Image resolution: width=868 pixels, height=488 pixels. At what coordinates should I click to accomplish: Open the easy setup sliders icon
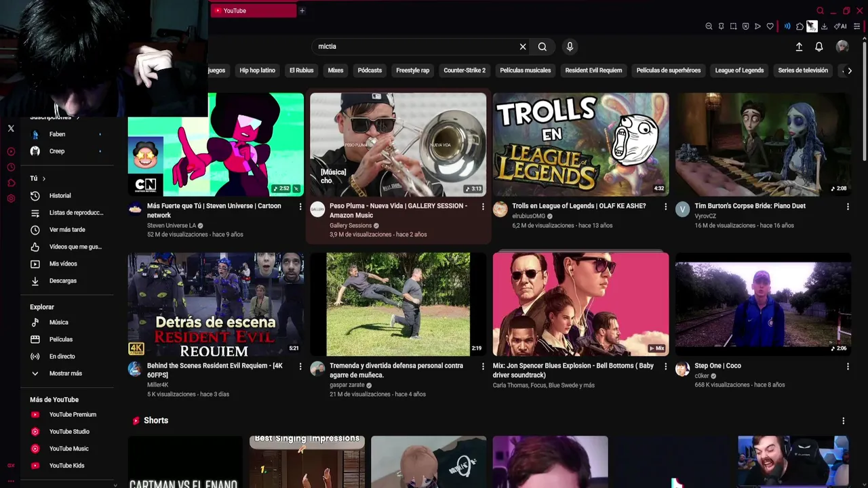pyautogui.click(x=856, y=26)
